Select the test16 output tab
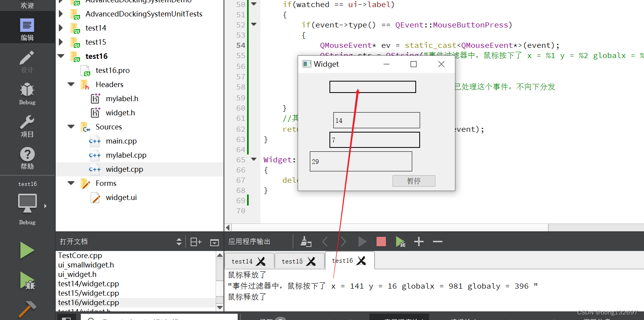The width and height of the screenshot is (644, 320). click(x=342, y=261)
